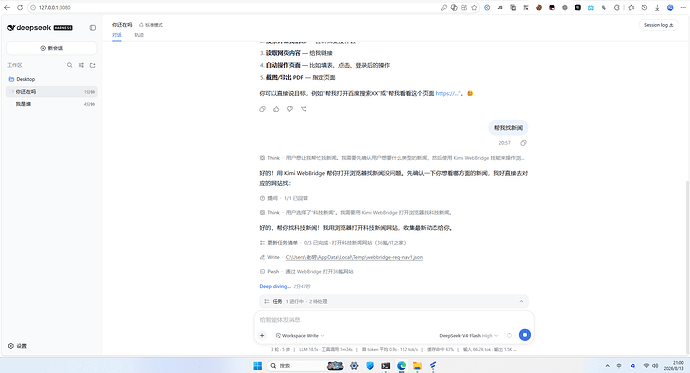The height and width of the screenshot is (373, 690).
Task: Open the browser profile avatar
Action: (x=670, y=7)
